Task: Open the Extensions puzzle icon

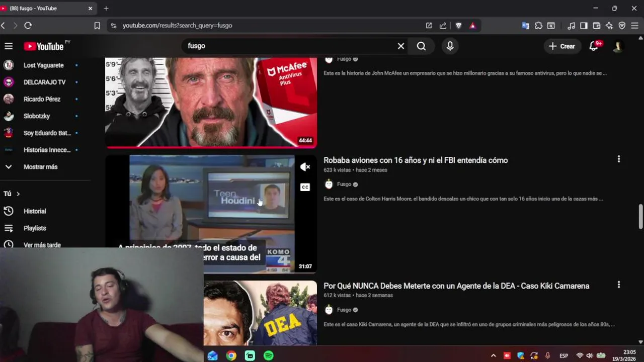Action: coord(538,25)
